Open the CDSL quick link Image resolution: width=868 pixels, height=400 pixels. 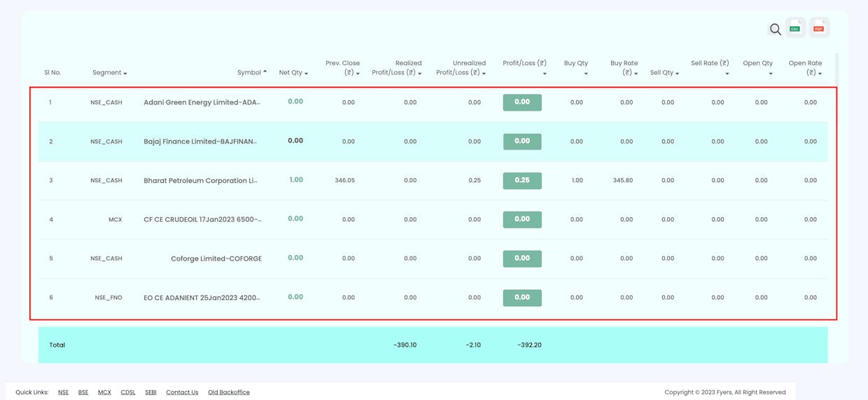click(128, 392)
